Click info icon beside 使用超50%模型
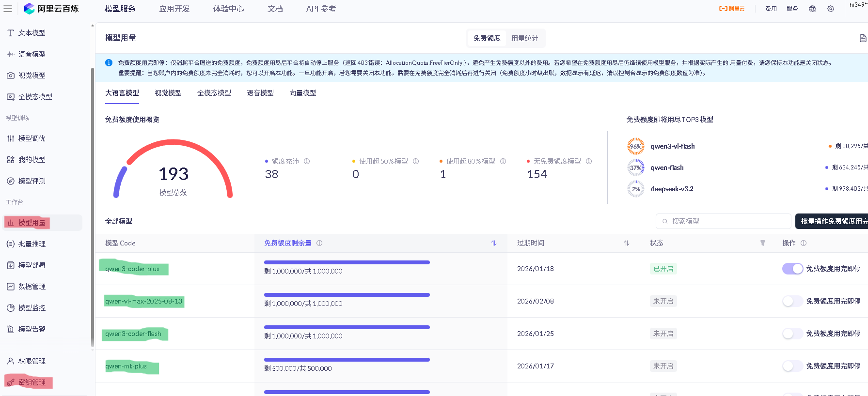The height and width of the screenshot is (396, 868). tap(416, 161)
